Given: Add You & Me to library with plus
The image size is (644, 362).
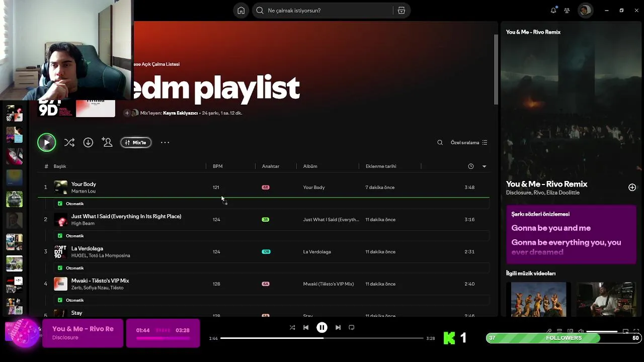Looking at the screenshot, I should tap(632, 188).
